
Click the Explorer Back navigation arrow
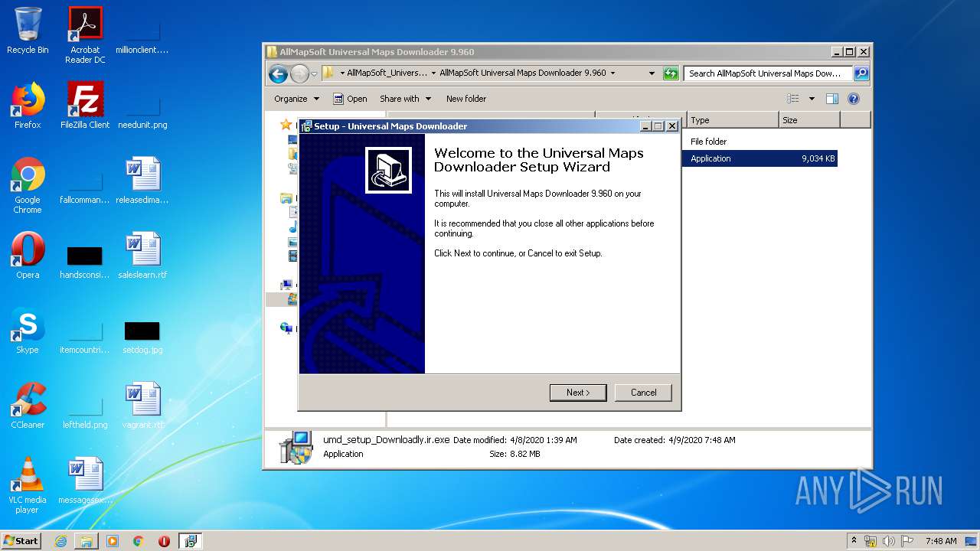click(279, 73)
